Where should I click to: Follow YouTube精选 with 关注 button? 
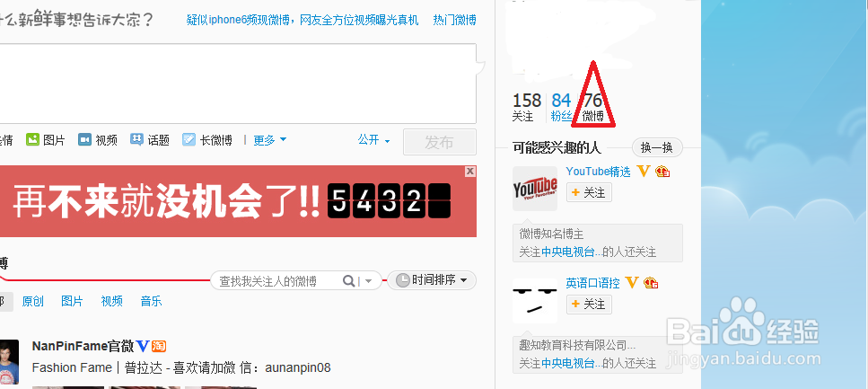589,192
